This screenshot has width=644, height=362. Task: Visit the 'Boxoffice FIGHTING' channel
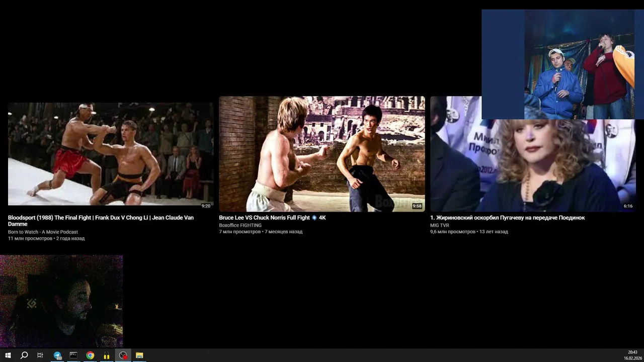240,225
